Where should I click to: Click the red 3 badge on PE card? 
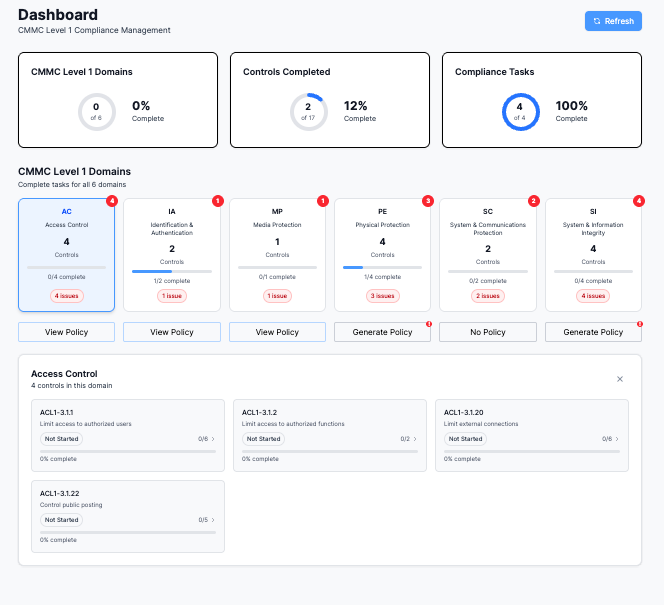(x=428, y=201)
